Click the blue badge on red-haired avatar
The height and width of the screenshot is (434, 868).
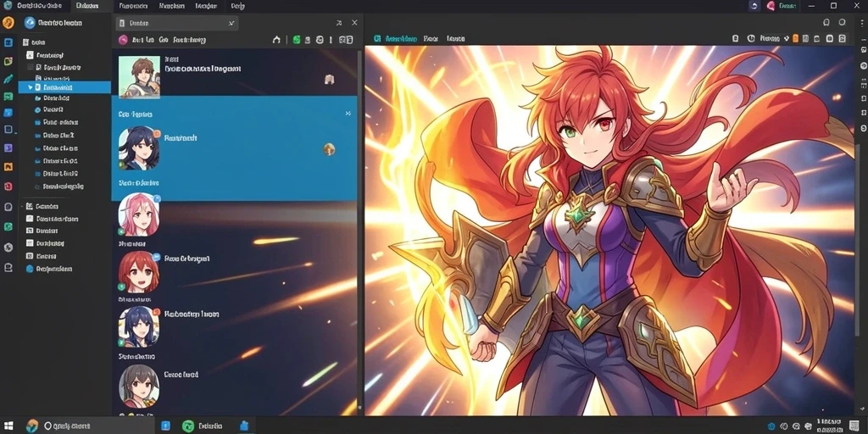click(x=156, y=257)
